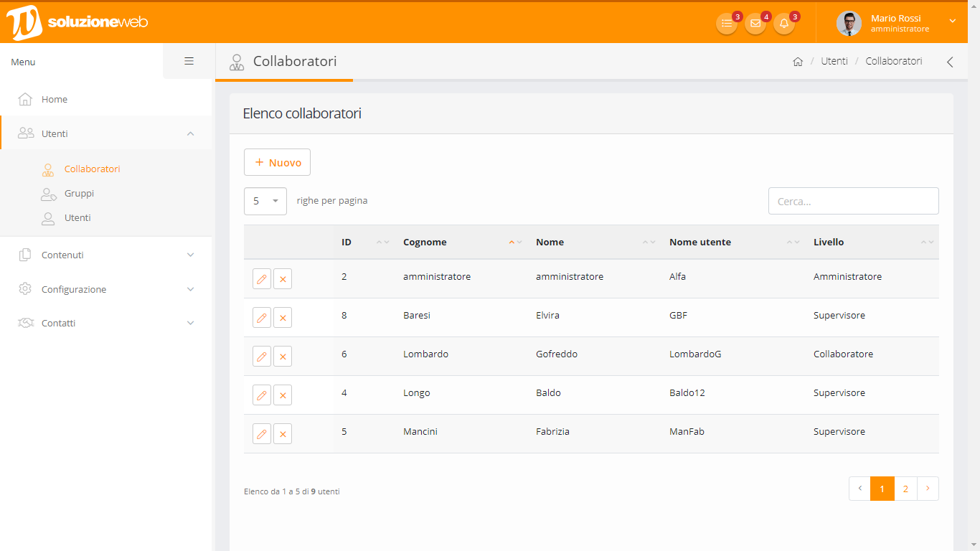Click the home icon in breadcrumb
This screenshot has height=551, width=980.
click(x=798, y=62)
